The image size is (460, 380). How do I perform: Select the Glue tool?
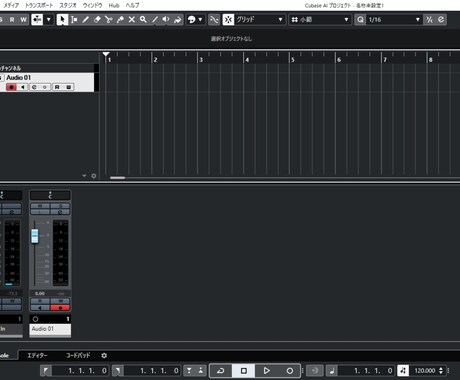point(120,20)
